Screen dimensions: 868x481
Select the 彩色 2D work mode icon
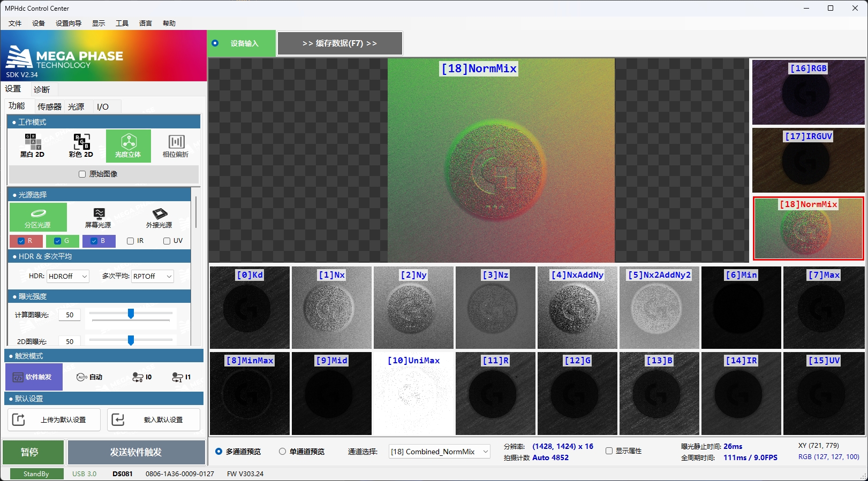pyautogui.click(x=81, y=146)
